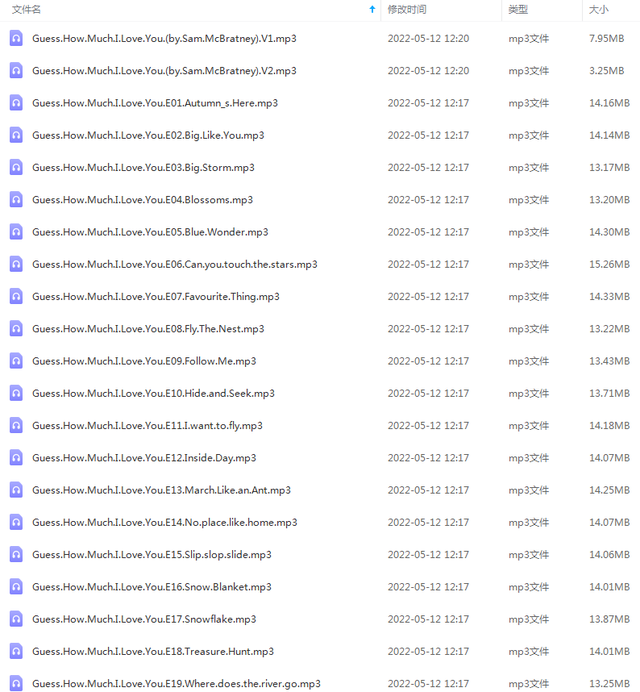This screenshot has height=692, width=640.
Task: Select file name E01.Autumn_s.Here.mp3
Action: coord(155,103)
